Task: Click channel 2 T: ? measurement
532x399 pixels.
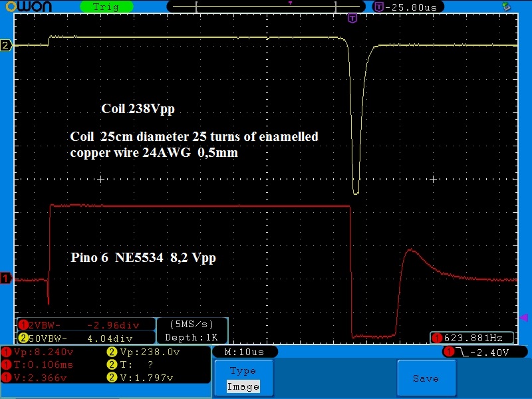Action: tap(130, 364)
